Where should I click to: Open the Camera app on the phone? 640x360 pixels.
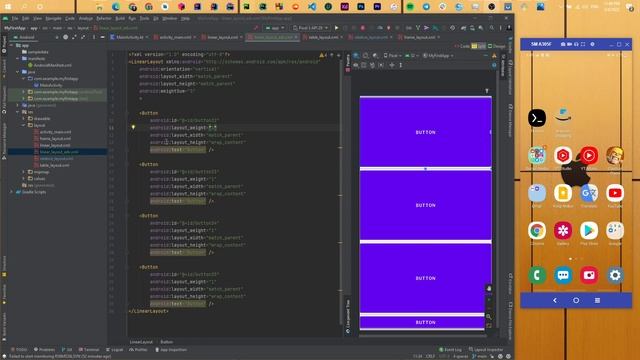[589, 275]
